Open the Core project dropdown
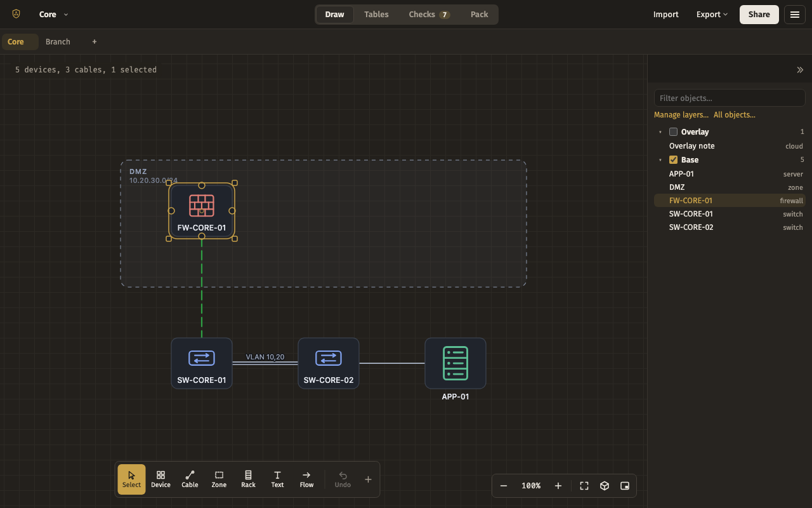The width and height of the screenshot is (812, 508). coord(54,15)
